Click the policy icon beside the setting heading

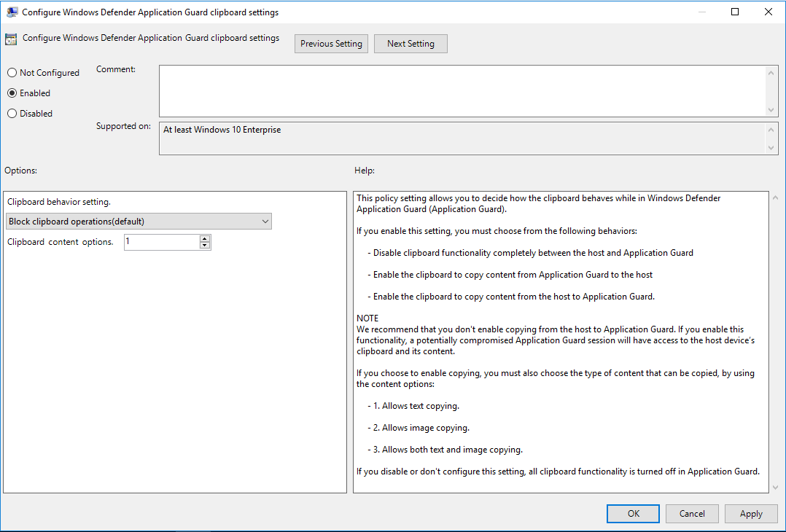(x=11, y=39)
